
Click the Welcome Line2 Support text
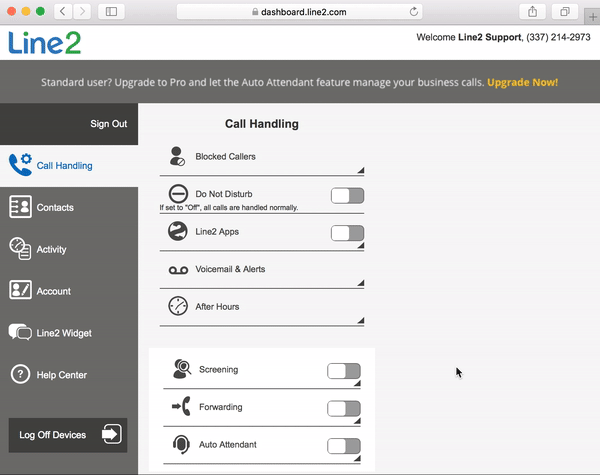click(x=469, y=37)
